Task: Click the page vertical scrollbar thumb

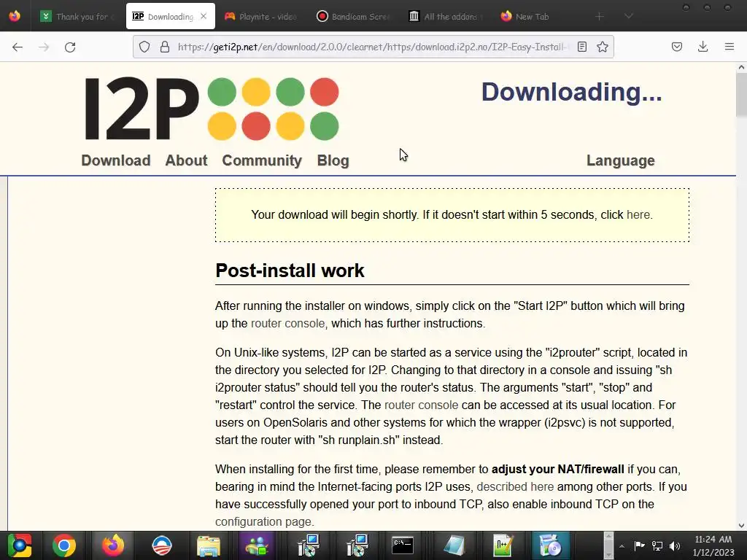Action: [741, 95]
